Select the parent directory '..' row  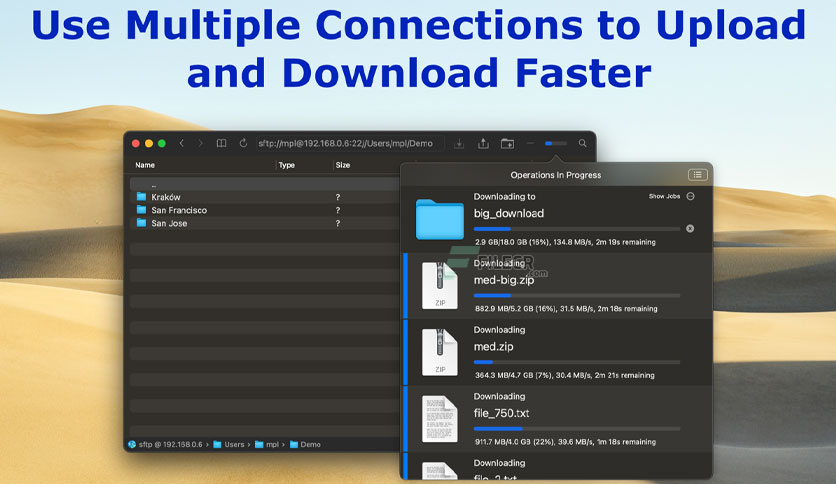264,184
